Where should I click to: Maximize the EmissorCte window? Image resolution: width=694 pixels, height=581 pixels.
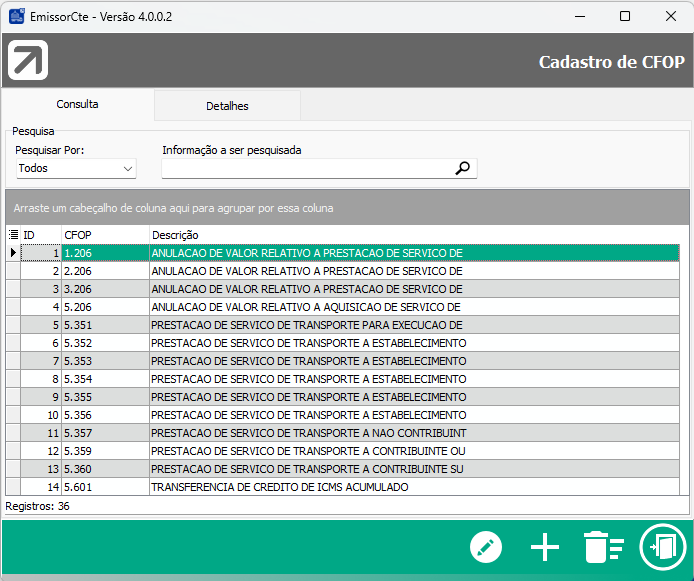625,16
